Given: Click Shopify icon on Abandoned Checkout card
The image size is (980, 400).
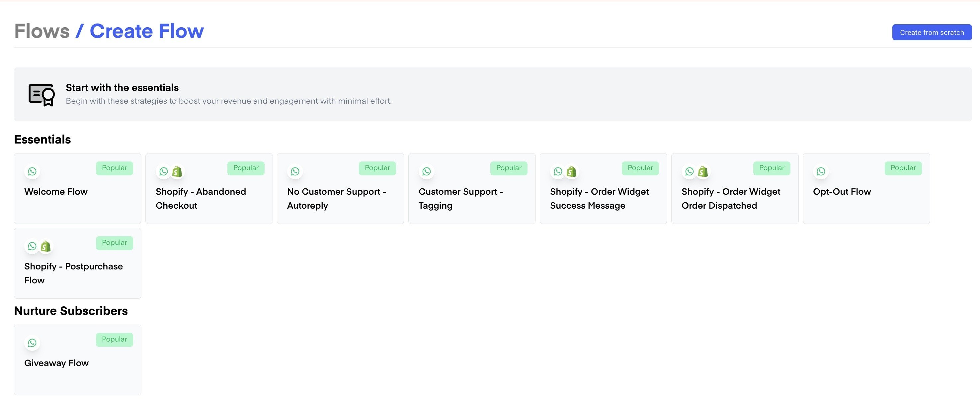Looking at the screenshot, I should click(177, 172).
